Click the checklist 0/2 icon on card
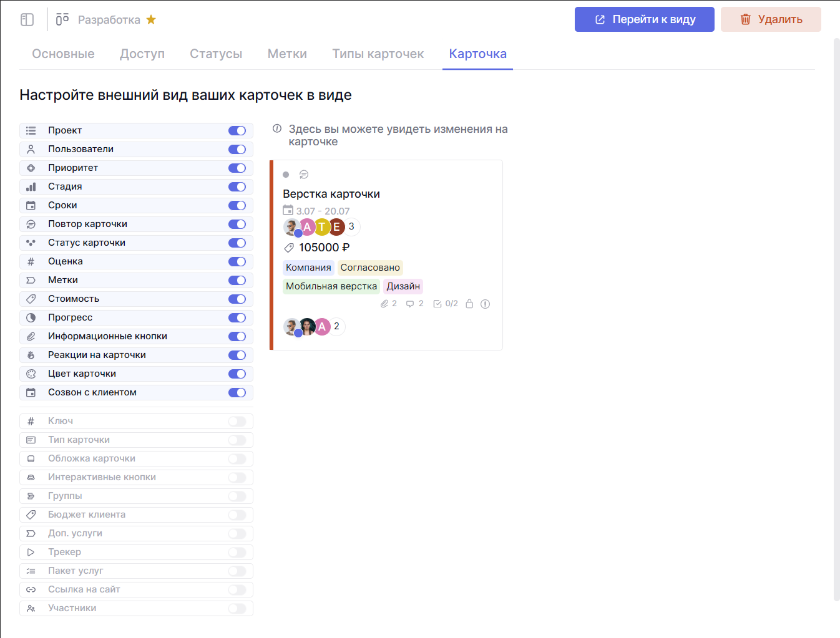The height and width of the screenshot is (638, 840). click(437, 304)
